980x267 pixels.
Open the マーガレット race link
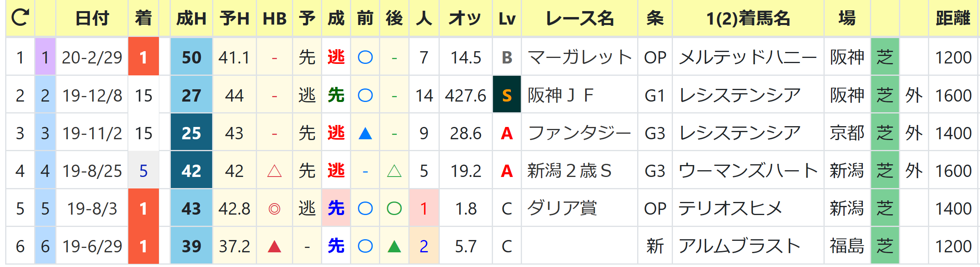[580, 58]
